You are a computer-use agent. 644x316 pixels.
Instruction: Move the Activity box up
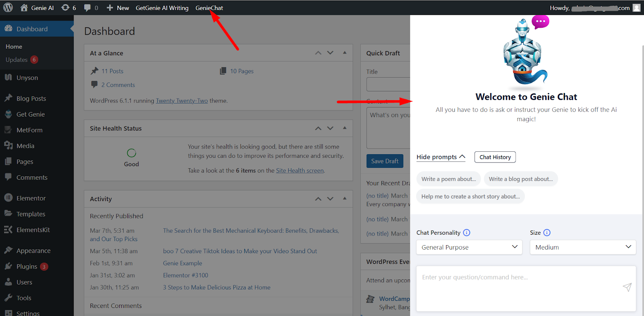point(318,198)
